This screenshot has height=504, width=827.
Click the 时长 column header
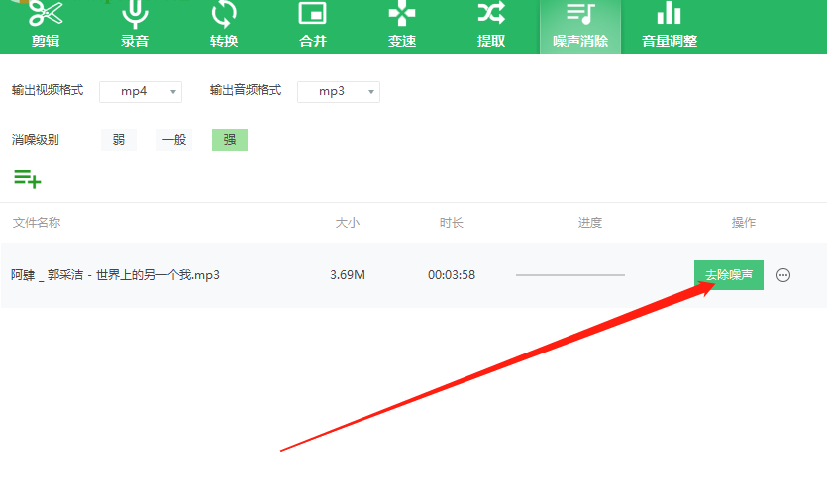[x=452, y=223]
